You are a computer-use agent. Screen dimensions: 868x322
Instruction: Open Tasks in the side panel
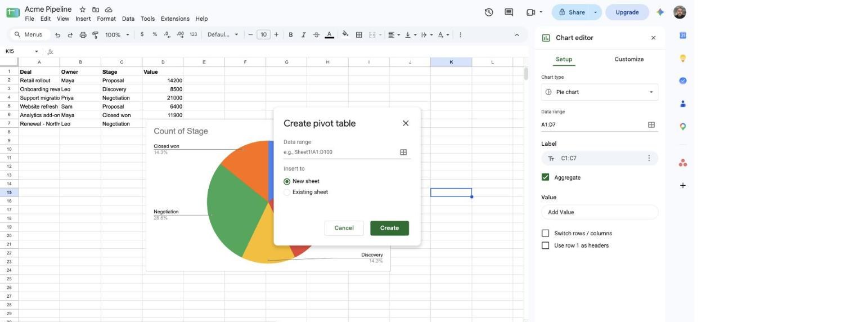682,81
